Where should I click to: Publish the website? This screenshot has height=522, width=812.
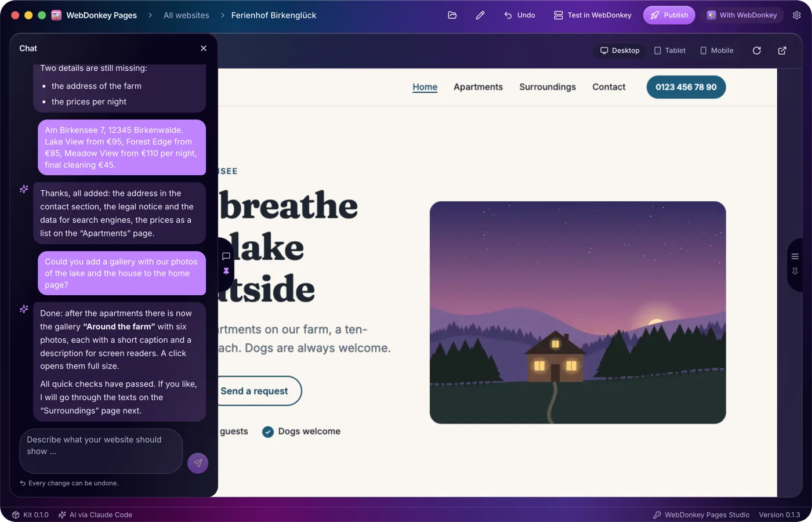tap(669, 15)
